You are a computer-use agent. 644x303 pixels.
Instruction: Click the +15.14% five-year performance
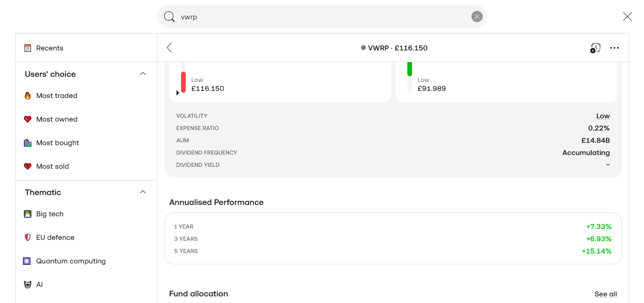tap(597, 251)
